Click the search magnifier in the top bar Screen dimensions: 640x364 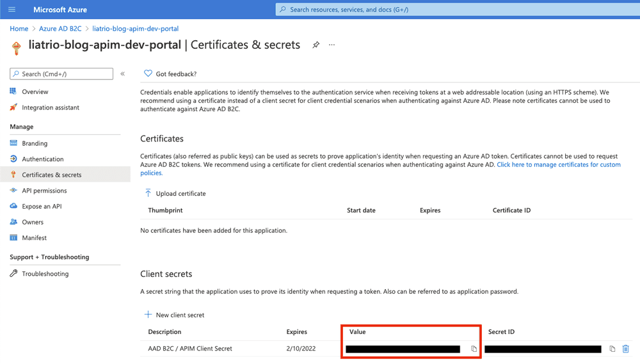[x=283, y=10]
